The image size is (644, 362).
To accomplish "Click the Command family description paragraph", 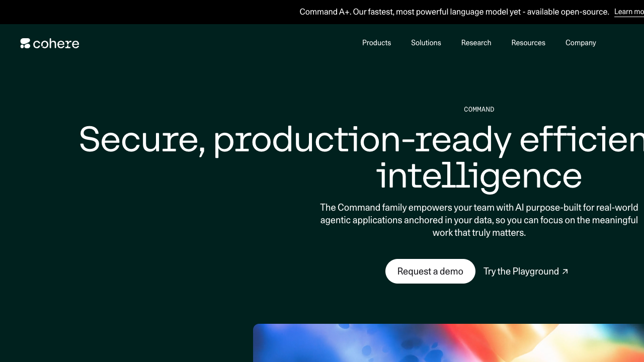I will tap(479, 220).
